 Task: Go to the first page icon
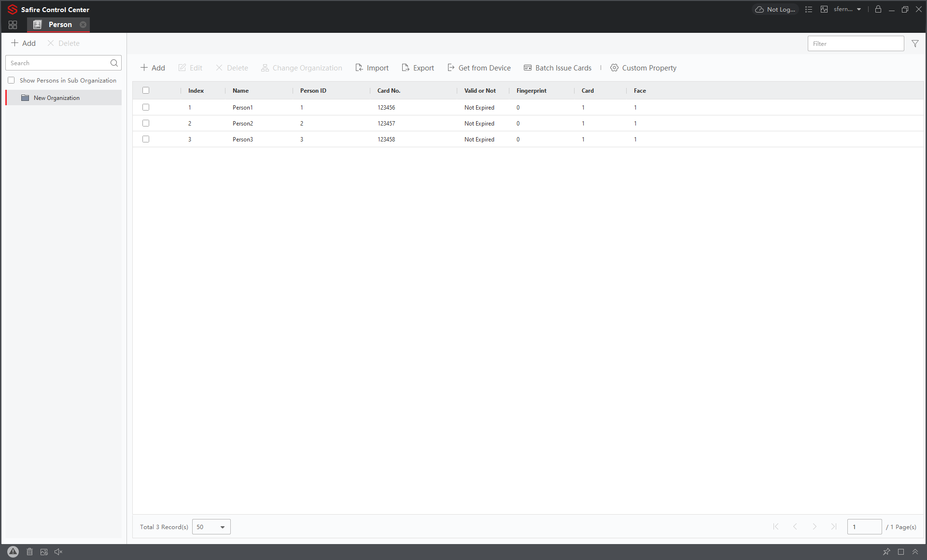point(776,527)
